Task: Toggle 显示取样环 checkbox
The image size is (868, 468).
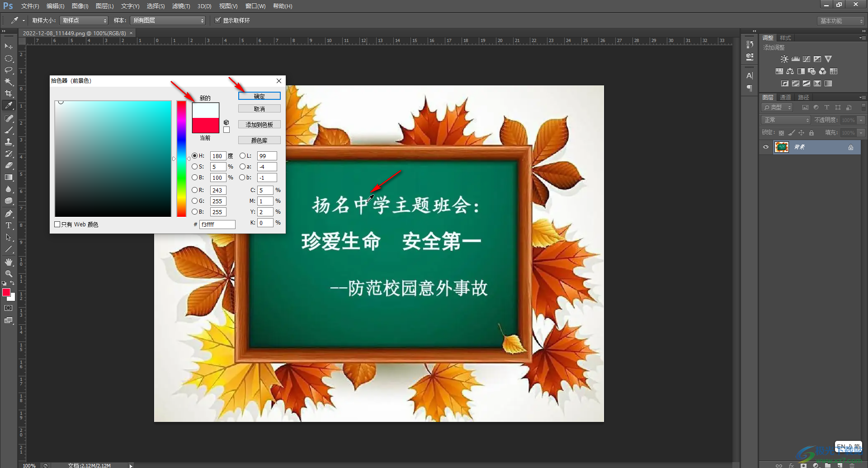Action: coord(217,20)
